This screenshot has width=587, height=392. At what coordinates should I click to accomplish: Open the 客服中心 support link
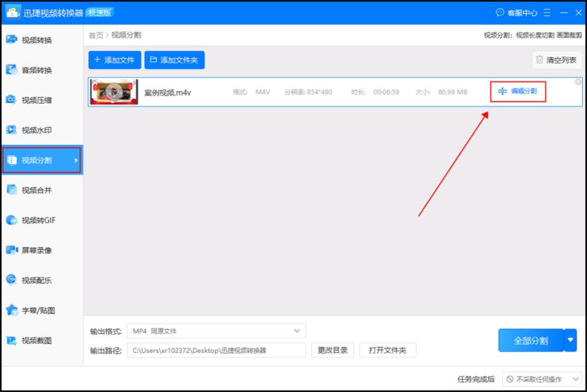coord(516,13)
